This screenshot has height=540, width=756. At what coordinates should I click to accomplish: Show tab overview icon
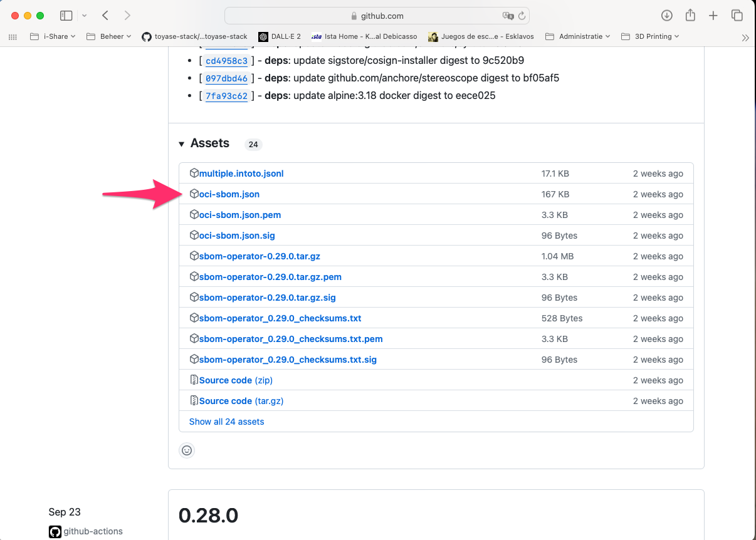pos(737,16)
